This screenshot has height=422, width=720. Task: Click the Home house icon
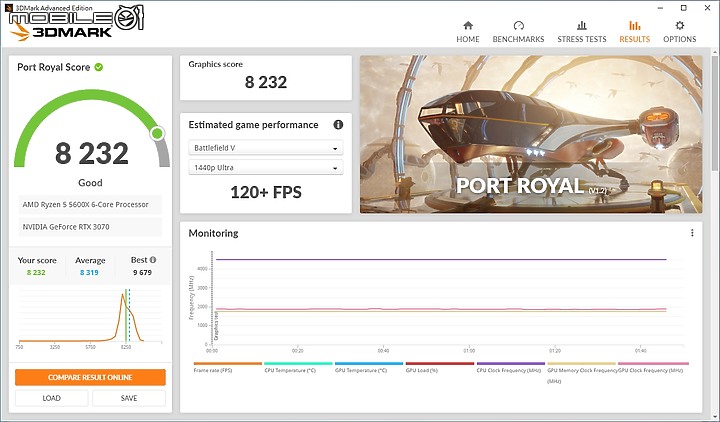468,25
